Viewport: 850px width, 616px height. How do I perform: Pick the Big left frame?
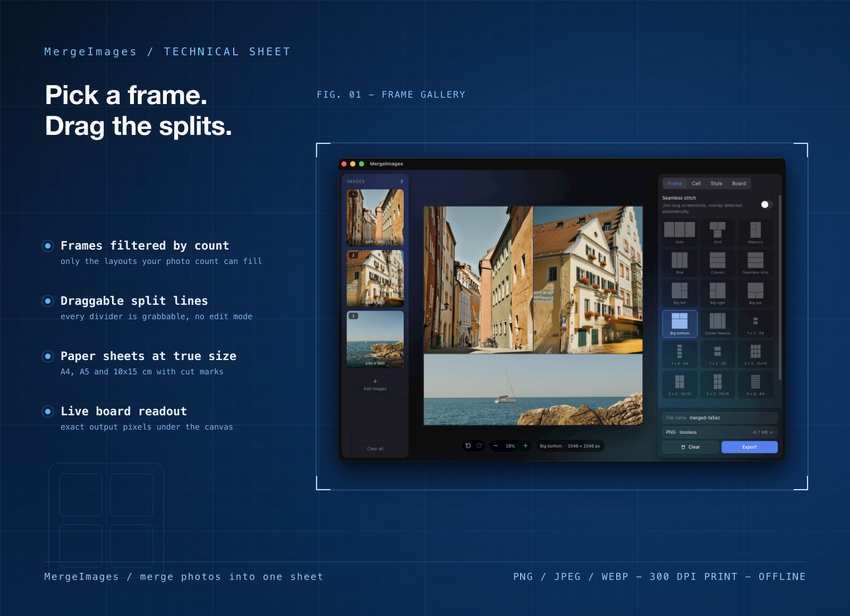click(x=679, y=293)
